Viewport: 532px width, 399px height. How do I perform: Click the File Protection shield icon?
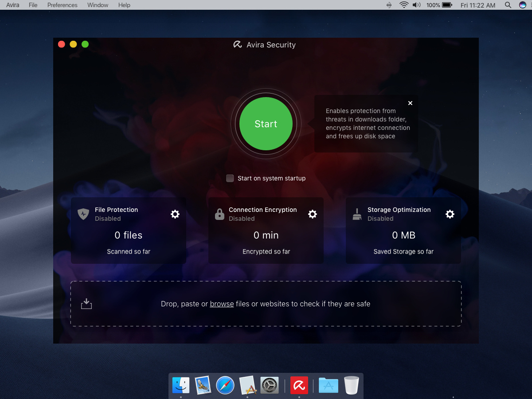click(83, 214)
